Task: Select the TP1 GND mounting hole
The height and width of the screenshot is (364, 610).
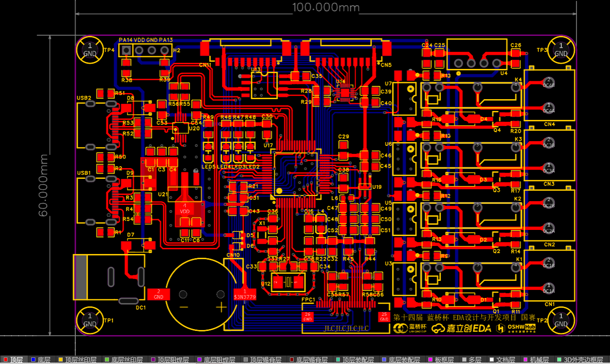Action: [90, 320]
